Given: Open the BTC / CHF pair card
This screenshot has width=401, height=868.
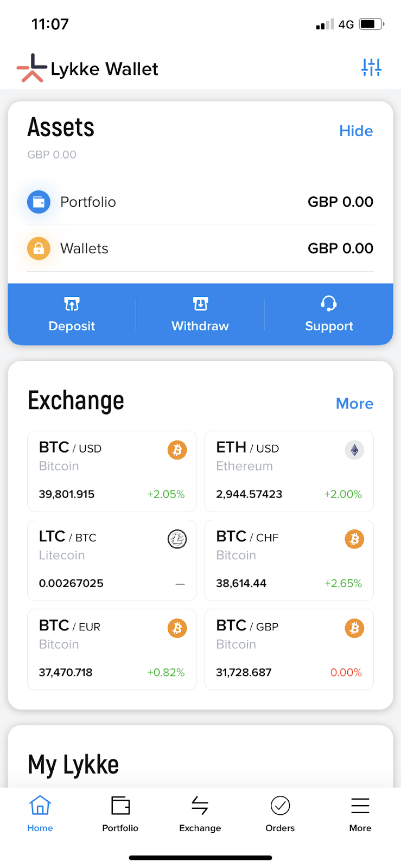Looking at the screenshot, I should coord(289,560).
